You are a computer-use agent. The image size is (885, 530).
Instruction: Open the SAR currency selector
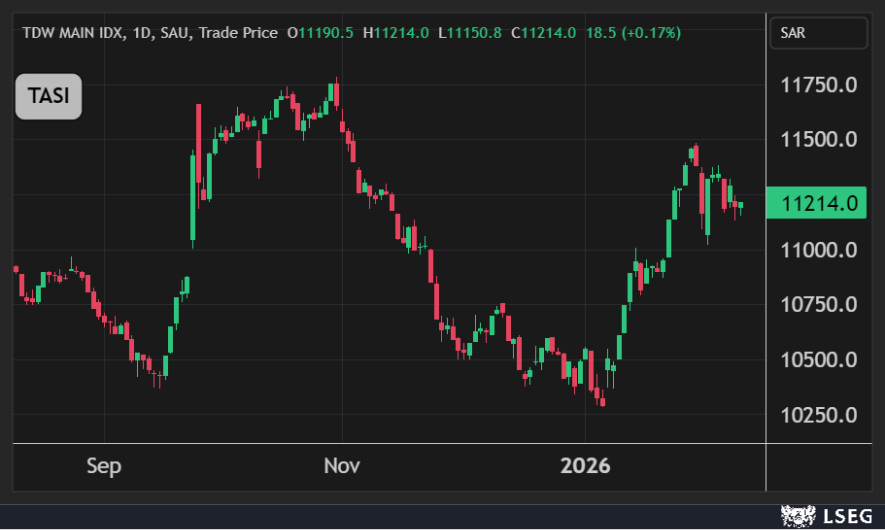[x=817, y=33]
